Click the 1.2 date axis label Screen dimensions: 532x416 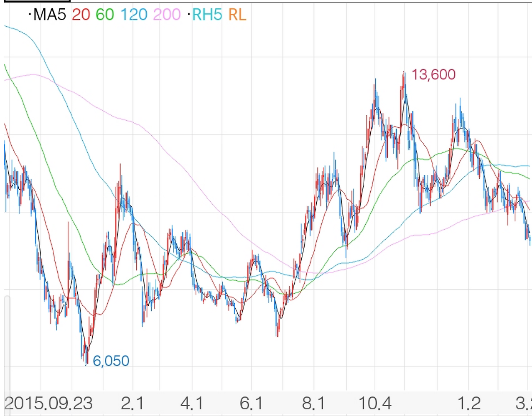click(x=469, y=404)
